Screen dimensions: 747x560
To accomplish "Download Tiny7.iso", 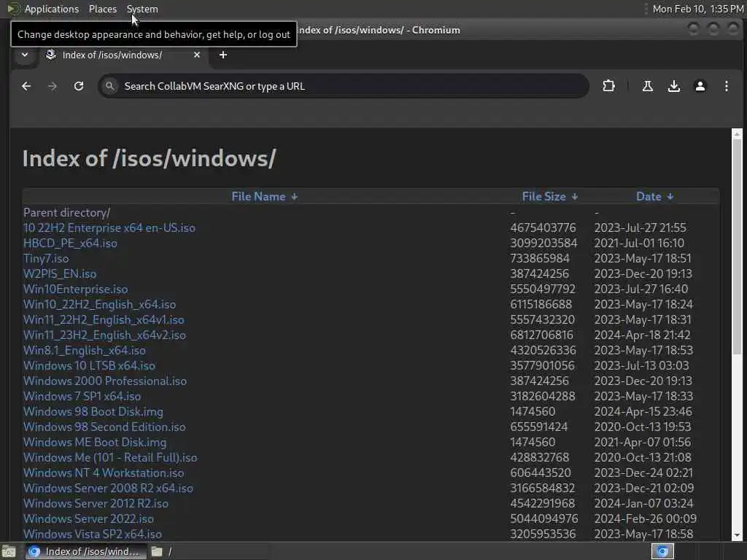I will [x=46, y=258].
